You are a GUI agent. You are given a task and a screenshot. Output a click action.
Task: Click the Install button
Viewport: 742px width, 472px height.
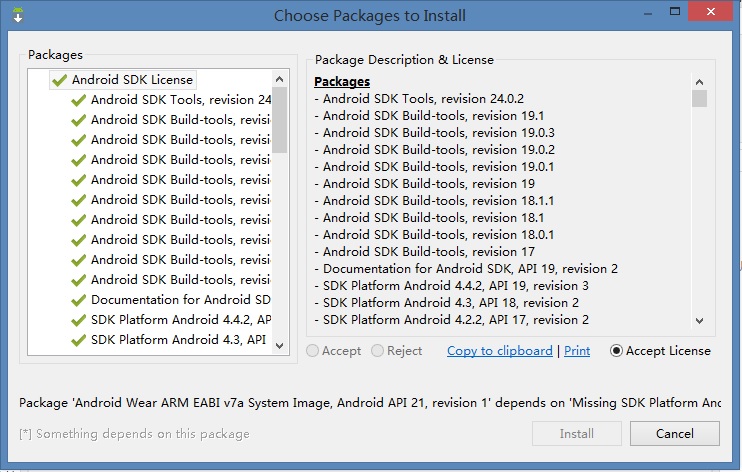coord(576,434)
